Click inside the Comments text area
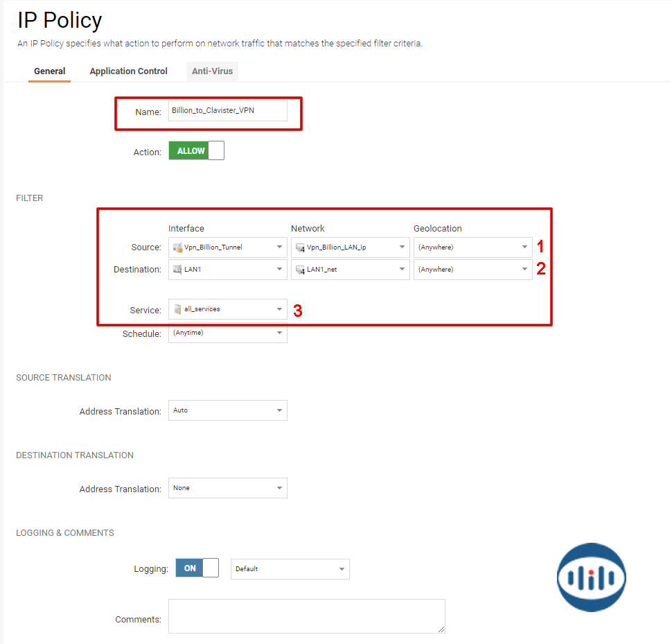672x644 pixels. pyautogui.click(x=306, y=616)
